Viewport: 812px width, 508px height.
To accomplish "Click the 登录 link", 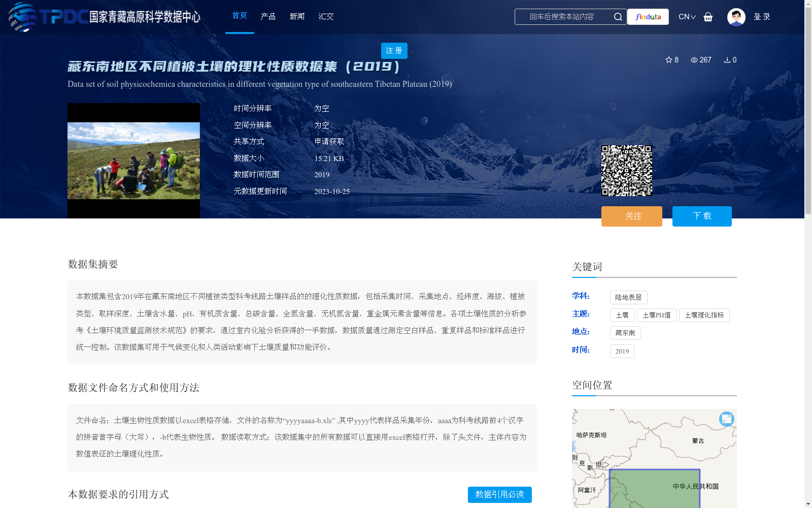I will point(762,17).
